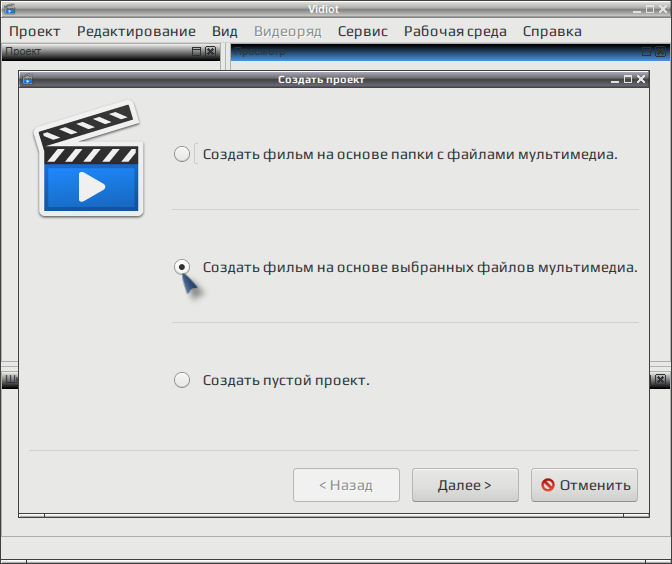This screenshot has width=672, height=564.
Task: Open the 'Вид' menu
Action: (x=225, y=31)
